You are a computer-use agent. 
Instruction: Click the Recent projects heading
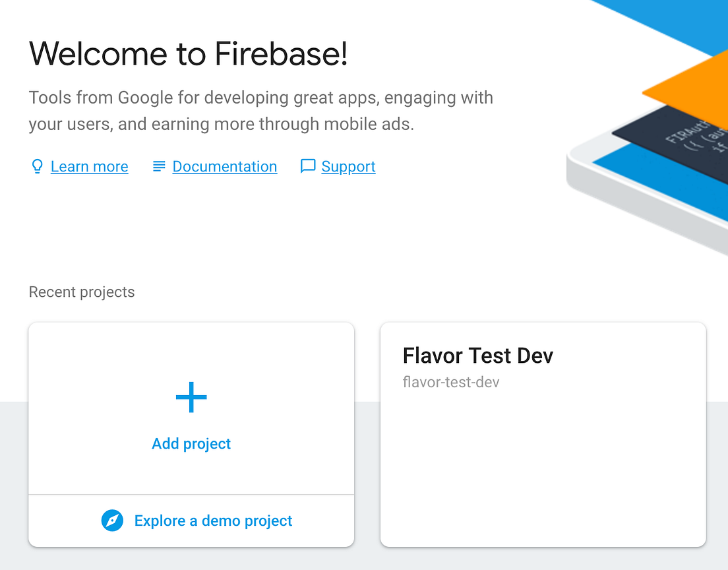click(x=81, y=292)
